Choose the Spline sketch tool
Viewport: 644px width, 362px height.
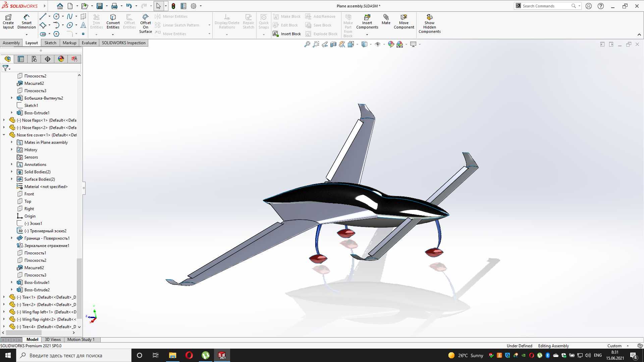70,16
